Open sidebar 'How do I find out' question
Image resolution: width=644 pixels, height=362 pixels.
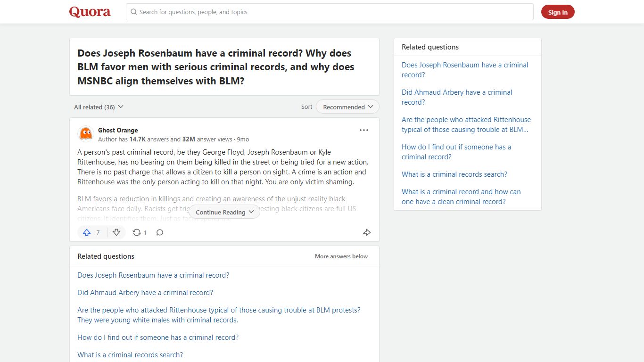[456, 152]
